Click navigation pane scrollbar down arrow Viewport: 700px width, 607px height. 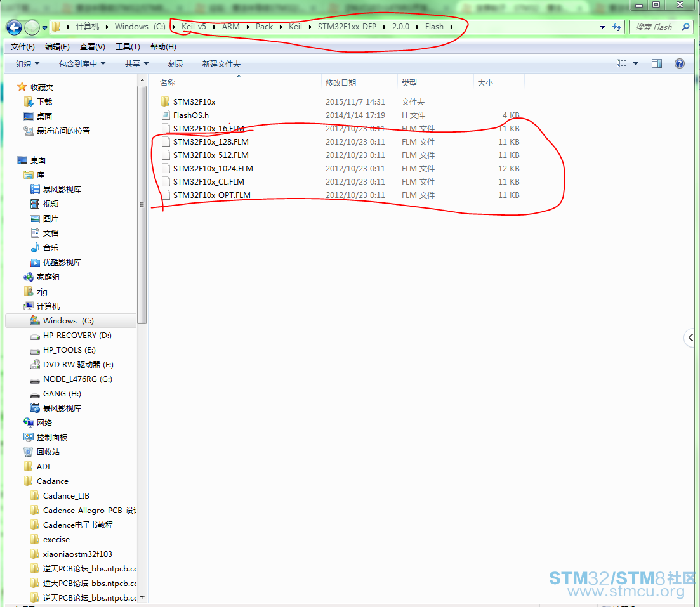pos(142,597)
